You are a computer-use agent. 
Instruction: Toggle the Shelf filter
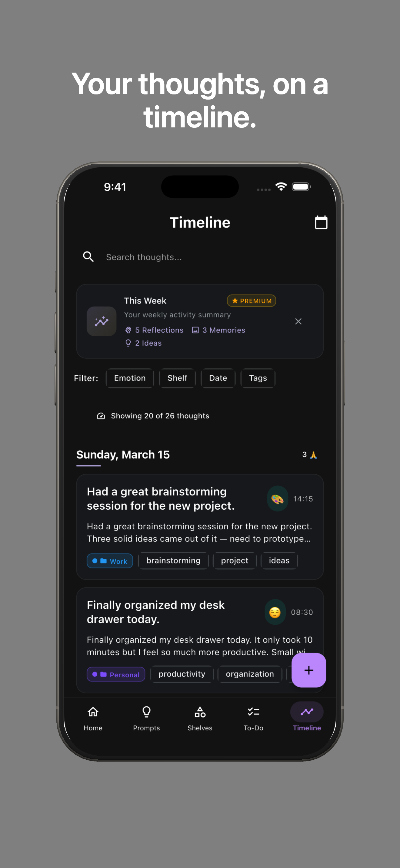177,378
